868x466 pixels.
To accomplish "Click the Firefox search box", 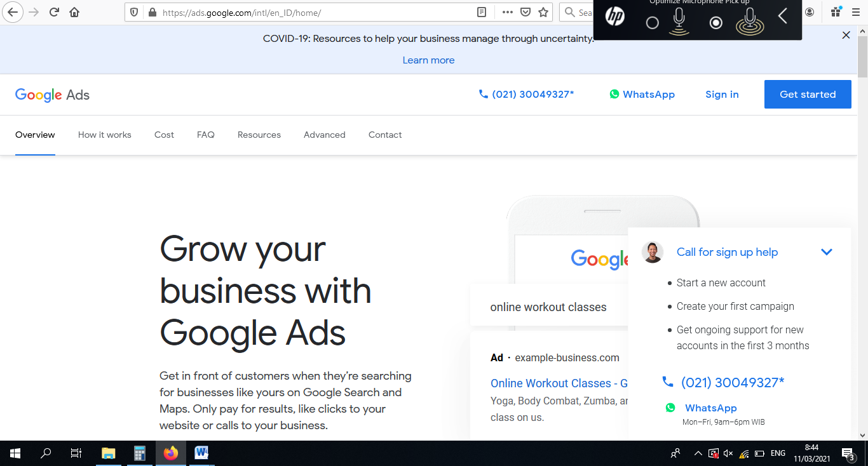I will point(577,12).
